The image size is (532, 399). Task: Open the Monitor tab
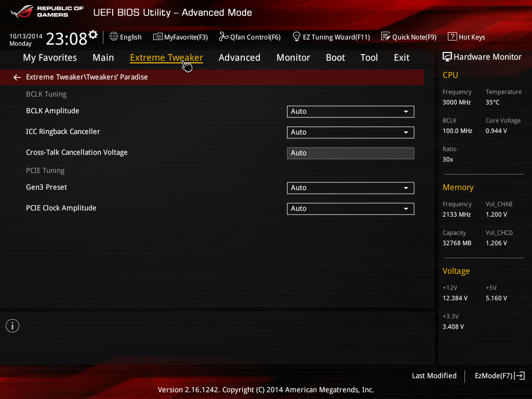click(x=293, y=58)
